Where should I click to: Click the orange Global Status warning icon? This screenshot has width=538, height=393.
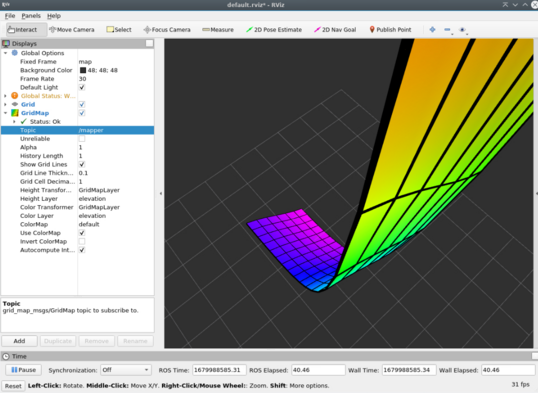[x=14, y=96]
